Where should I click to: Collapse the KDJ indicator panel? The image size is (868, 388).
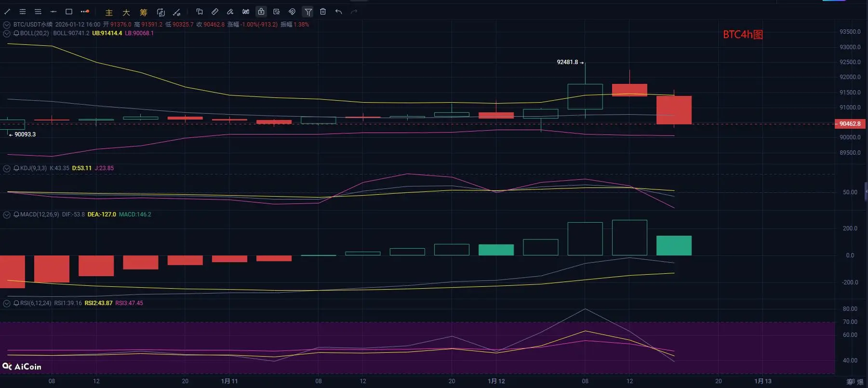tap(7, 169)
